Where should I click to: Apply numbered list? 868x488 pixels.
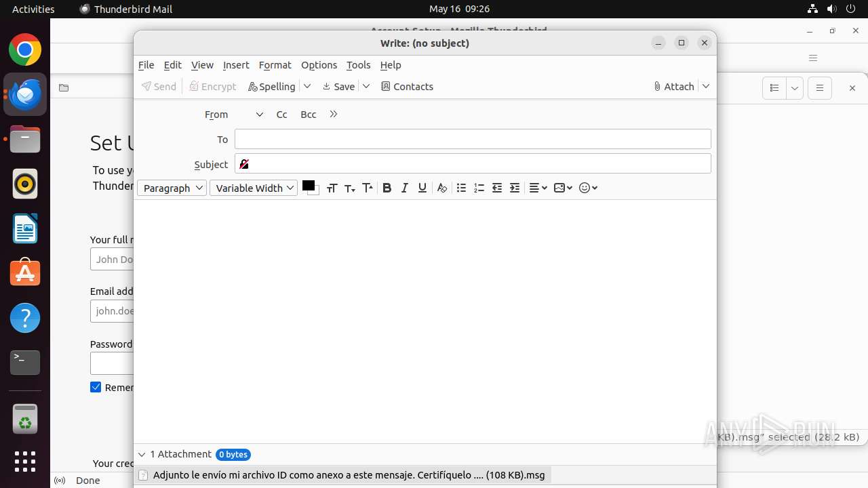click(479, 188)
